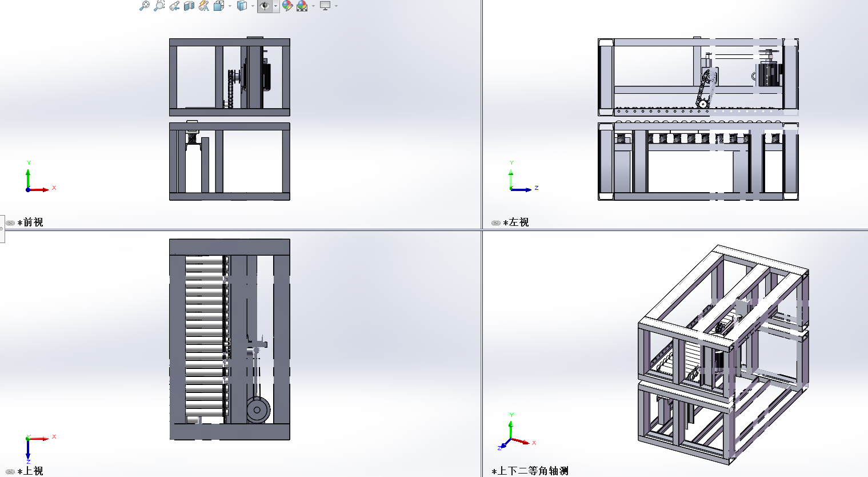Expand the Apply Scene dropdown arrow
The width and height of the screenshot is (868, 477).
pyautogui.click(x=313, y=6)
